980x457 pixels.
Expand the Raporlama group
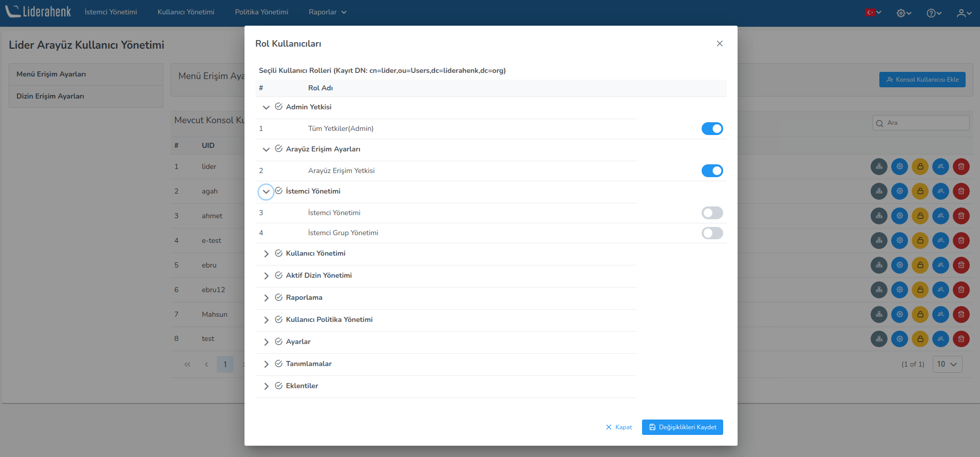coord(266,298)
